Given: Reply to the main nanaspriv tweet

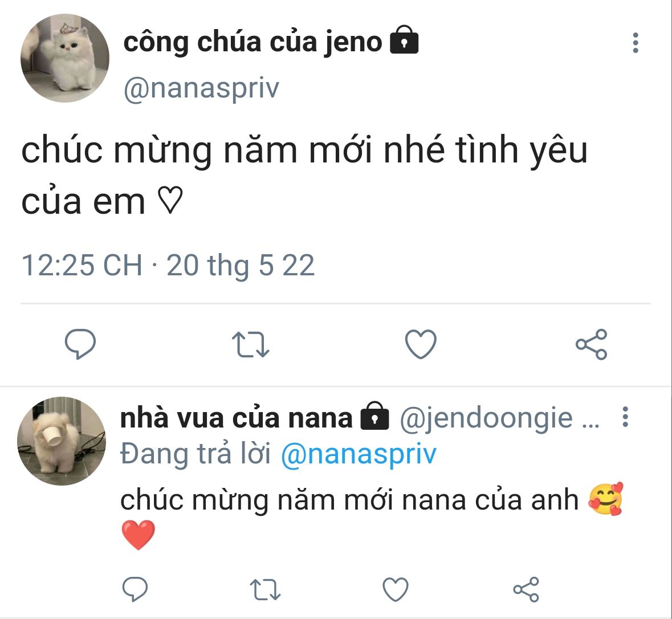Looking at the screenshot, I should (80, 344).
